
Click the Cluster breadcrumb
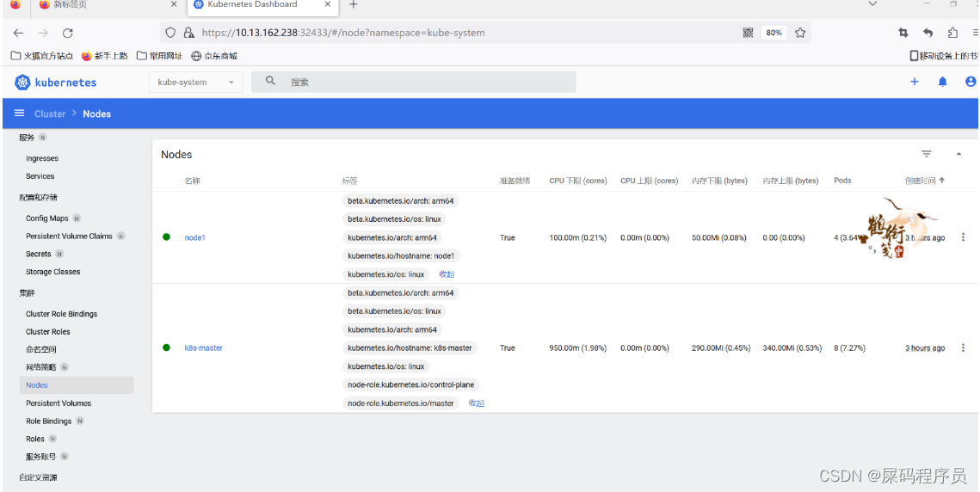point(50,114)
